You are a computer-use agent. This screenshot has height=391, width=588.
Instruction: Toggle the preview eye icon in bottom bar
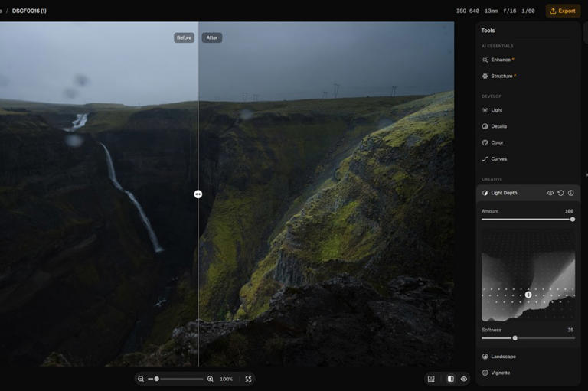coord(464,379)
